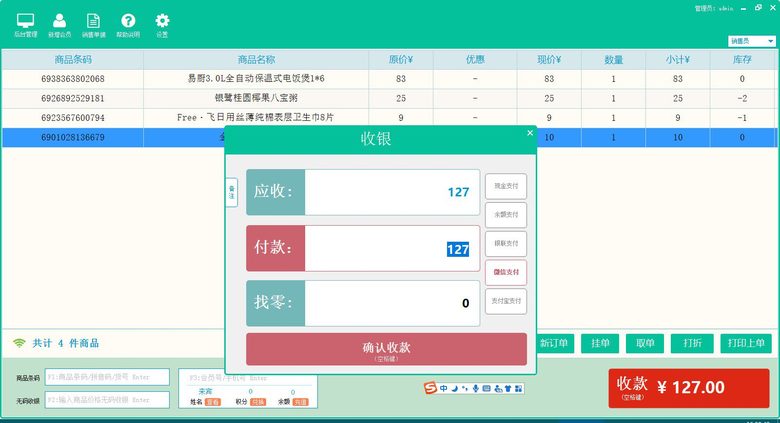Open Sogou soft keyboard icon
780x423 pixels.
coord(487,388)
